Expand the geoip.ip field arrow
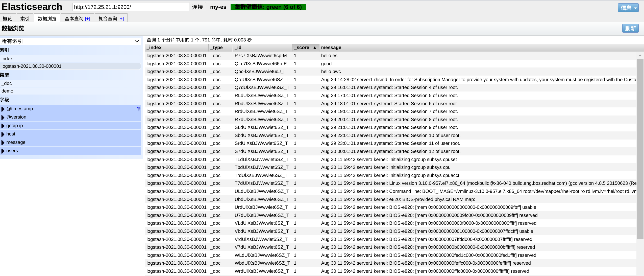Screen dimensions: 644x276 click(x=3, y=126)
